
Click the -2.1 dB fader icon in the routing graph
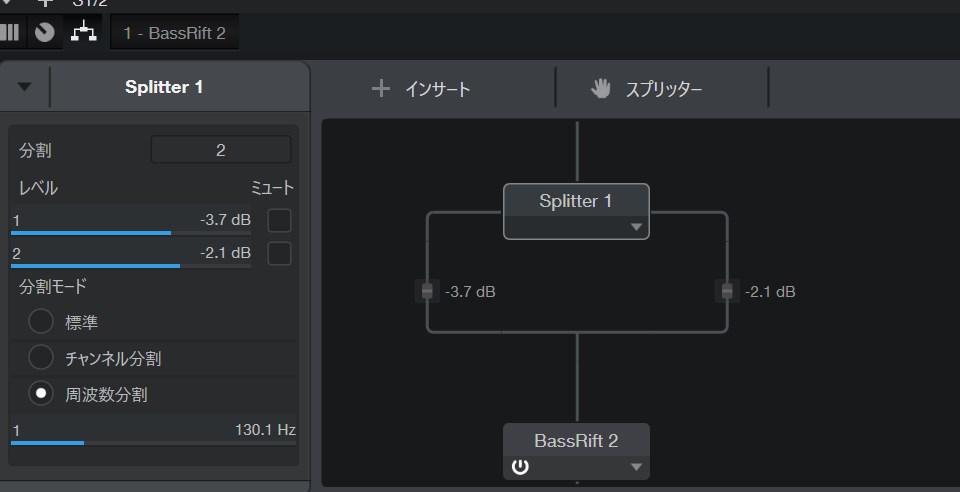pos(727,291)
